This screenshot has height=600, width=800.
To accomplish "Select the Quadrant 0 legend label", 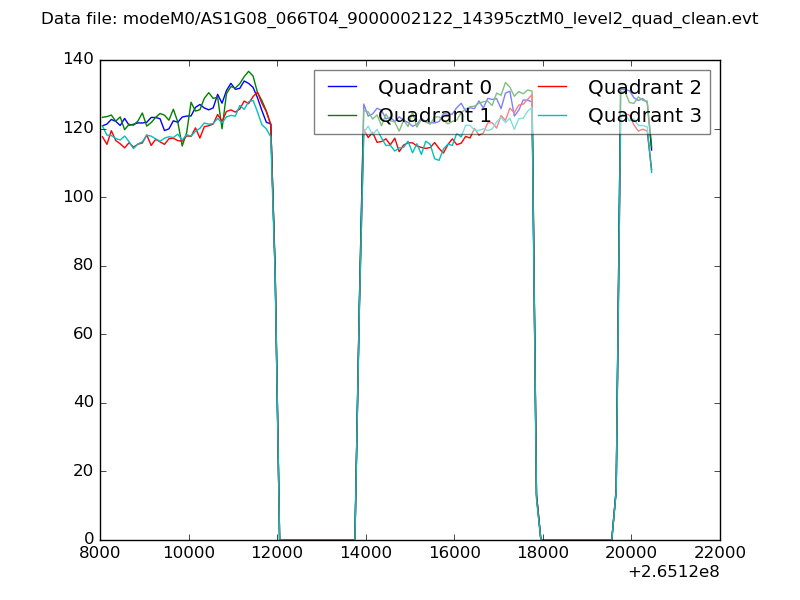I will tap(435, 87).
